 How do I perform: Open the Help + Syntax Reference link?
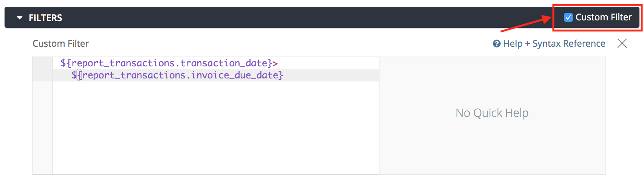click(x=554, y=44)
